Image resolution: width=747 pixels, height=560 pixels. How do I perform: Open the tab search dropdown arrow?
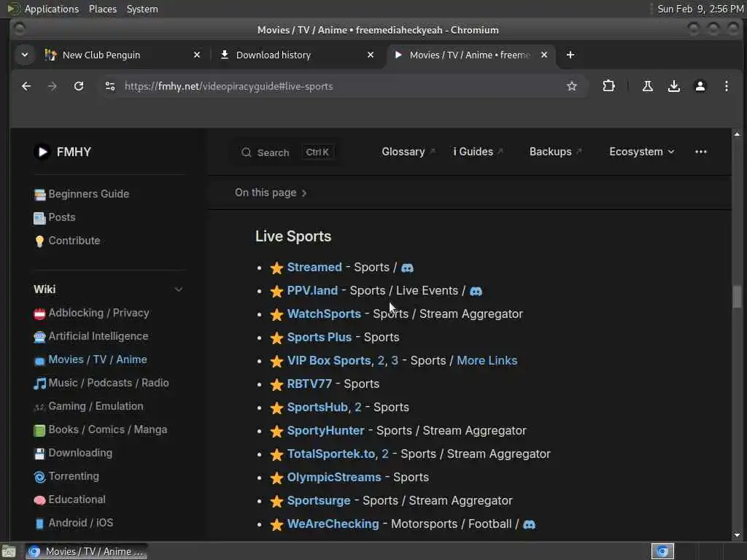pyautogui.click(x=25, y=55)
